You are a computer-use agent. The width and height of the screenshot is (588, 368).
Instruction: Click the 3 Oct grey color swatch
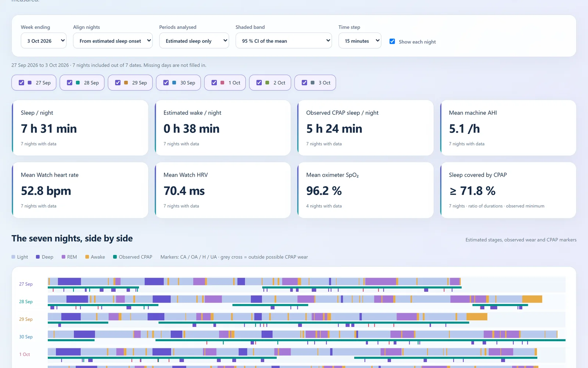click(312, 83)
